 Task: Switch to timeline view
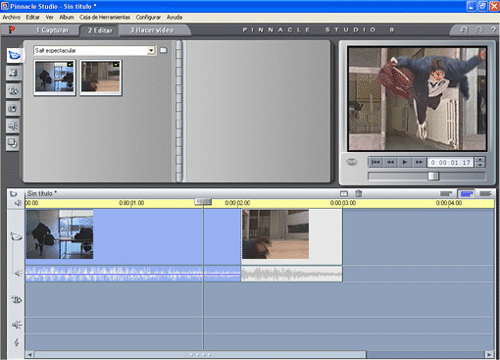467,193
